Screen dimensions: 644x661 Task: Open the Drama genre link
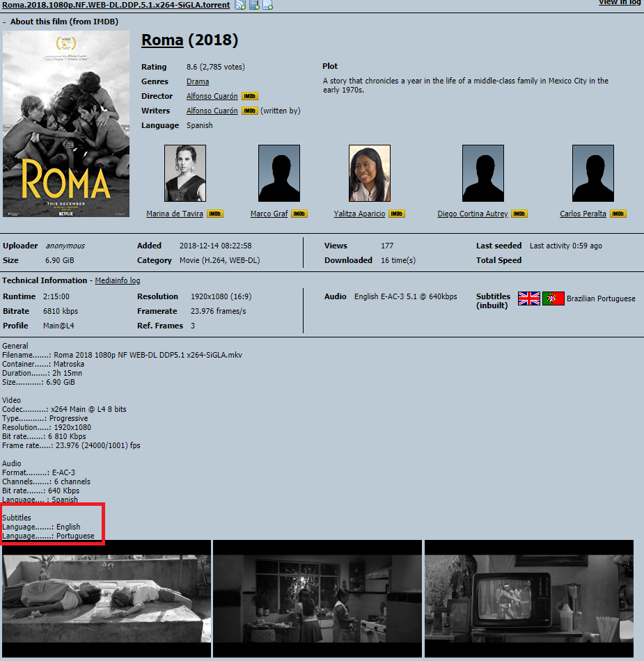pyautogui.click(x=198, y=81)
